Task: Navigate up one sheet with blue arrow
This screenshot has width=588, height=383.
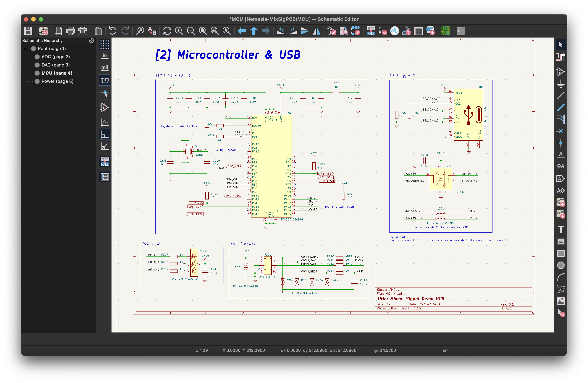Action: 254,31
